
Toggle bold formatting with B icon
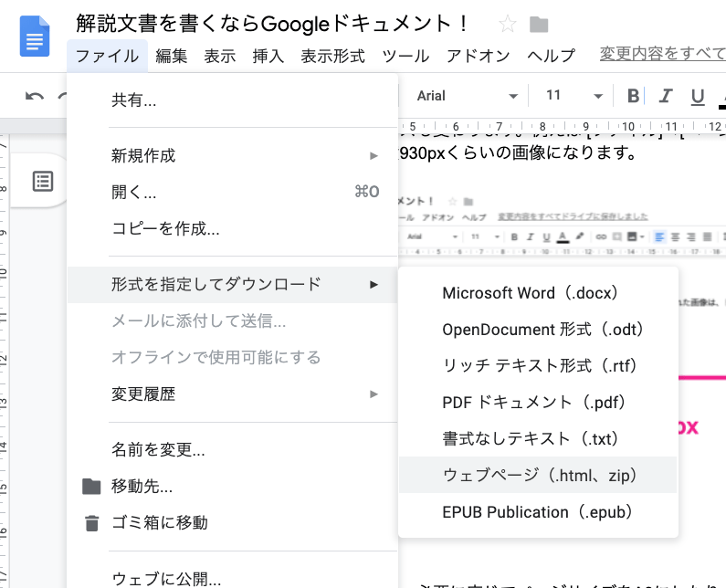(634, 96)
